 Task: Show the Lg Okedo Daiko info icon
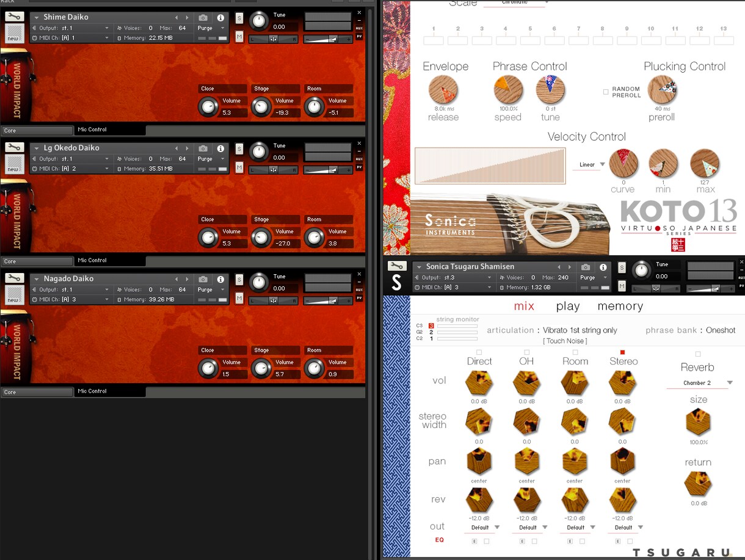click(220, 149)
